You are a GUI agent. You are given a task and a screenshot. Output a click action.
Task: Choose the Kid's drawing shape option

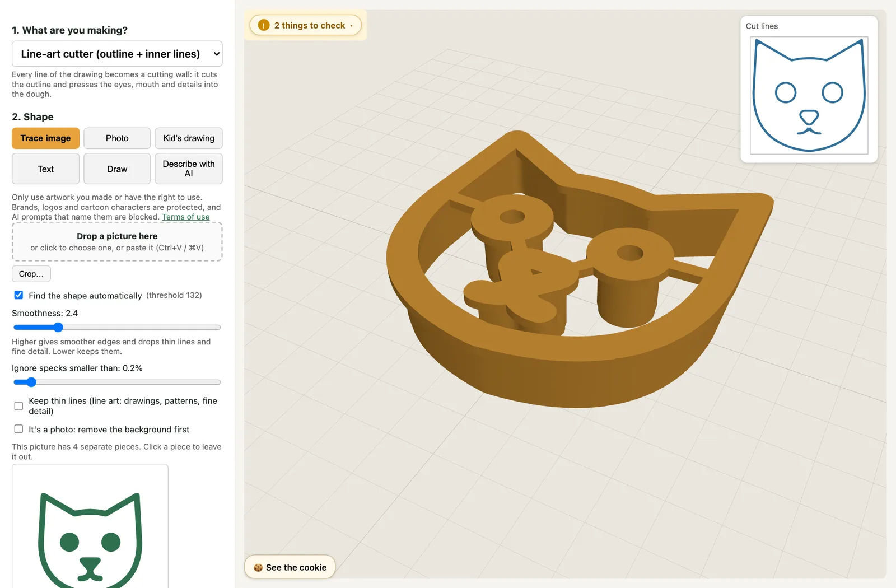coord(189,138)
